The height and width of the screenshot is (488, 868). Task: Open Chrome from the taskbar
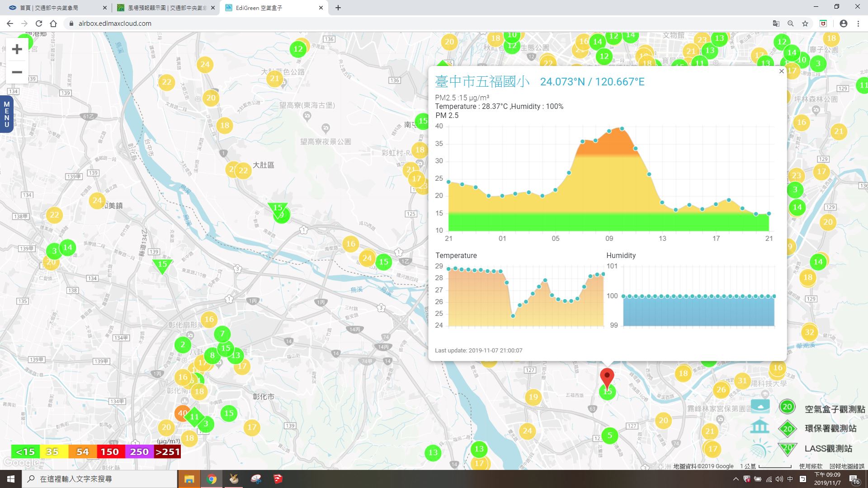coord(212,479)
